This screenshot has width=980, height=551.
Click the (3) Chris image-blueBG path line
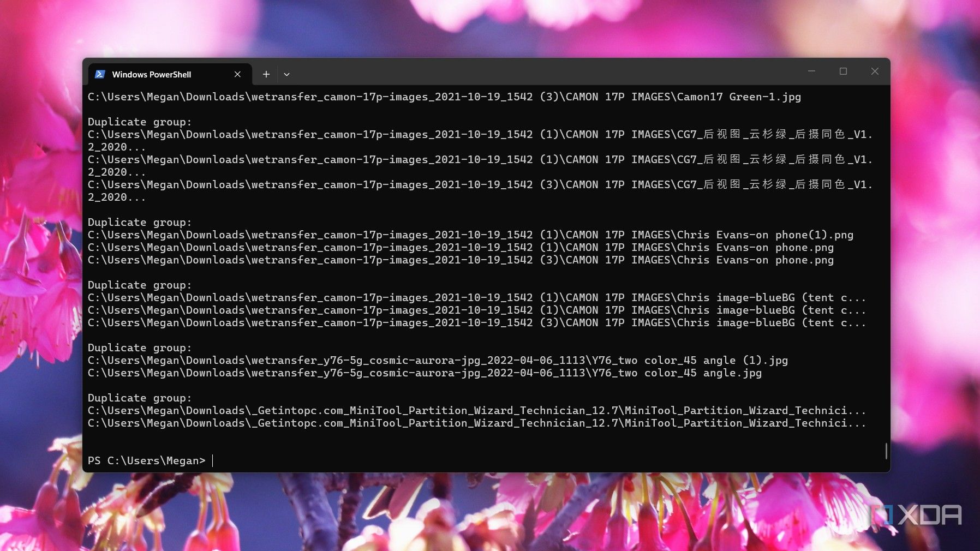(477, 323)
